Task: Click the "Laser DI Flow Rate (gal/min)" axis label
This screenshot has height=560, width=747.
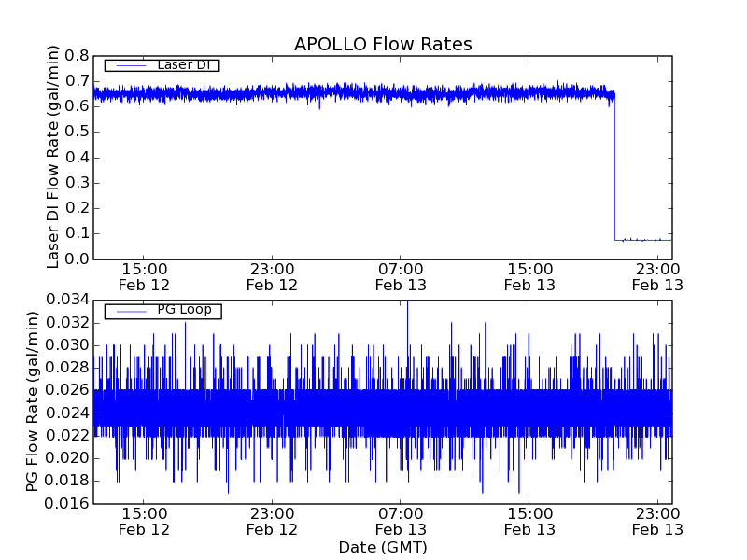Action: (x=53, y=157)
